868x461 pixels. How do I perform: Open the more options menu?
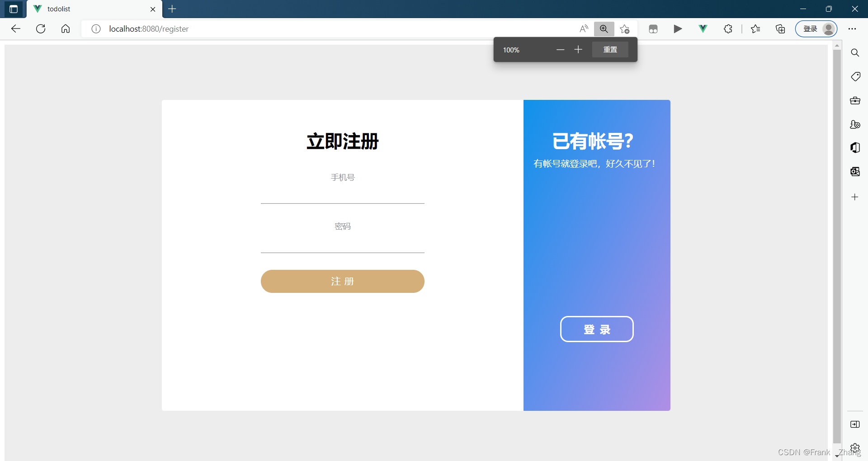[x=853, y=28]
